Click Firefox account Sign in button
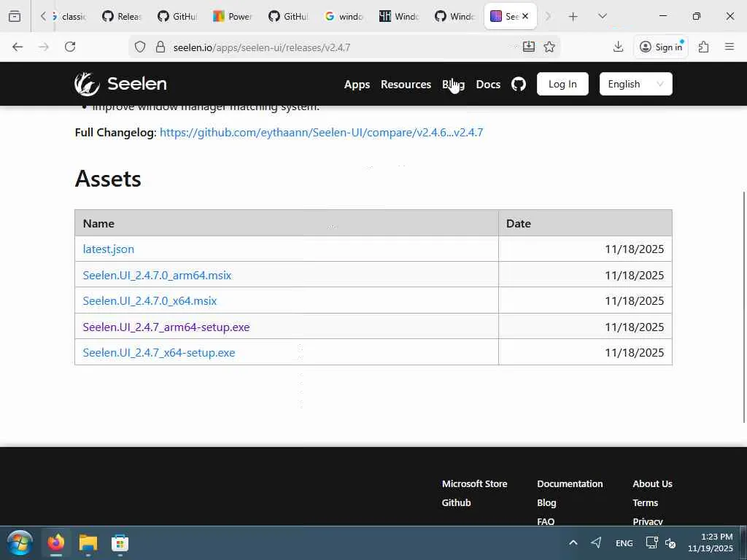The height and width of the screenshot is (560, 747). [661, 47]
